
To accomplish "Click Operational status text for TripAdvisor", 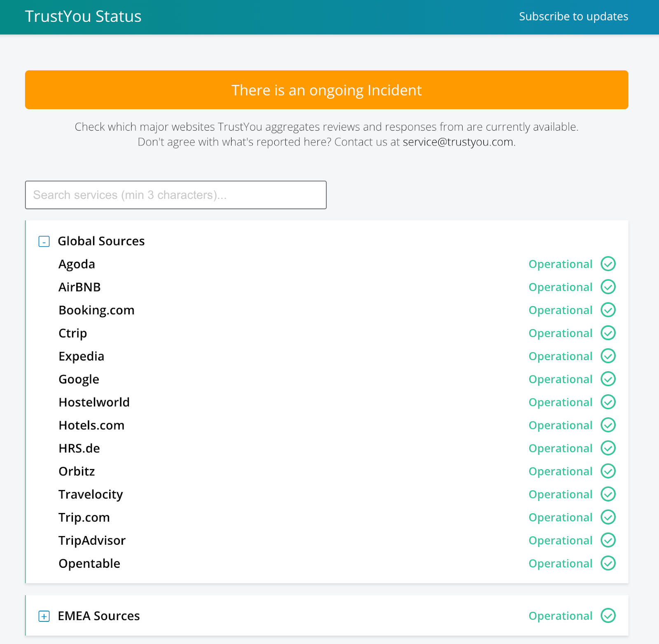I will tap(561, 541).
